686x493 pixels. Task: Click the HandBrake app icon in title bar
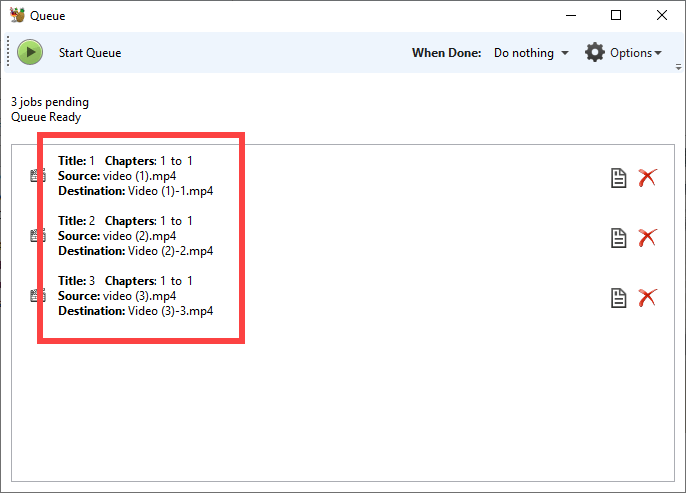(x=18, y=15)
